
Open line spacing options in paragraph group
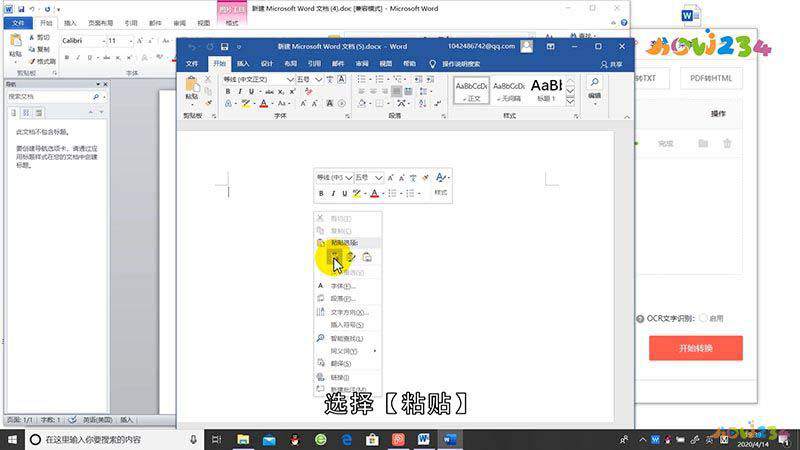[x=423, y=91]
